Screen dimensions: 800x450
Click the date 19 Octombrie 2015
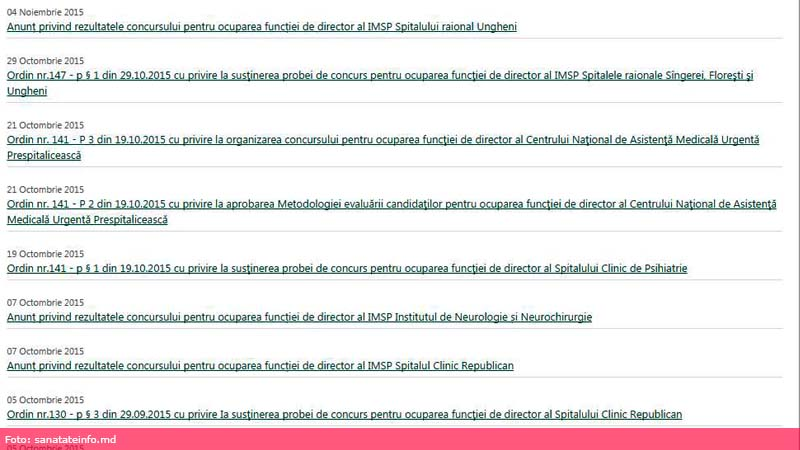click(45, 253)
